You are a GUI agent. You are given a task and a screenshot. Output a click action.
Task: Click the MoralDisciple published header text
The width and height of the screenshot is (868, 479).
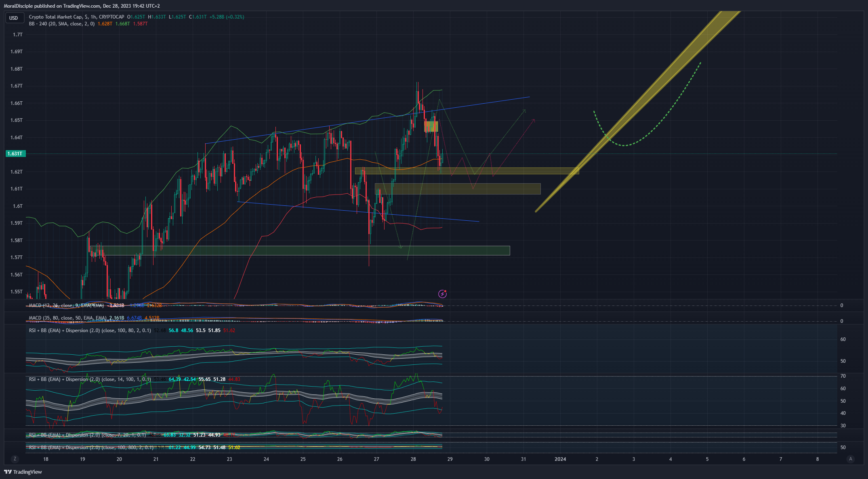pos(82,6)
